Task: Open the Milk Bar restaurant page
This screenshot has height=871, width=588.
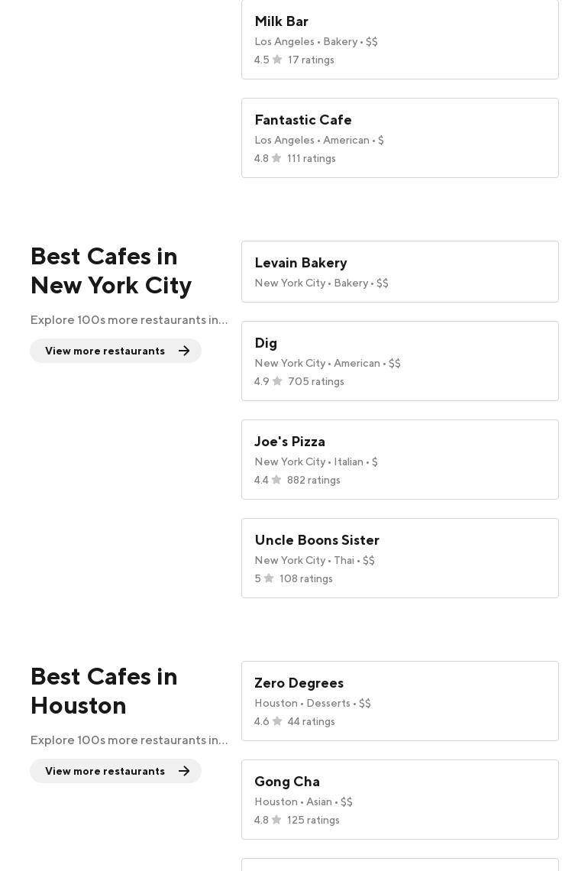Action: click(399, 39)
